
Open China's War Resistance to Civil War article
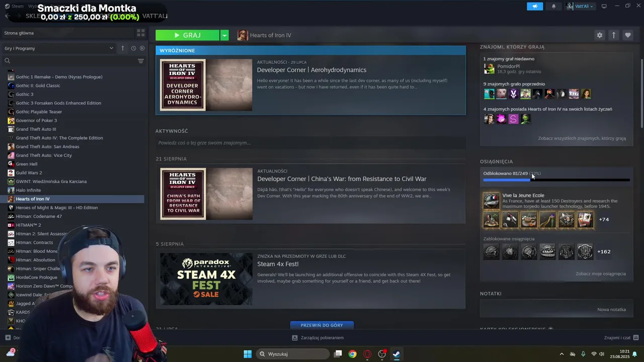pos(342,179)
